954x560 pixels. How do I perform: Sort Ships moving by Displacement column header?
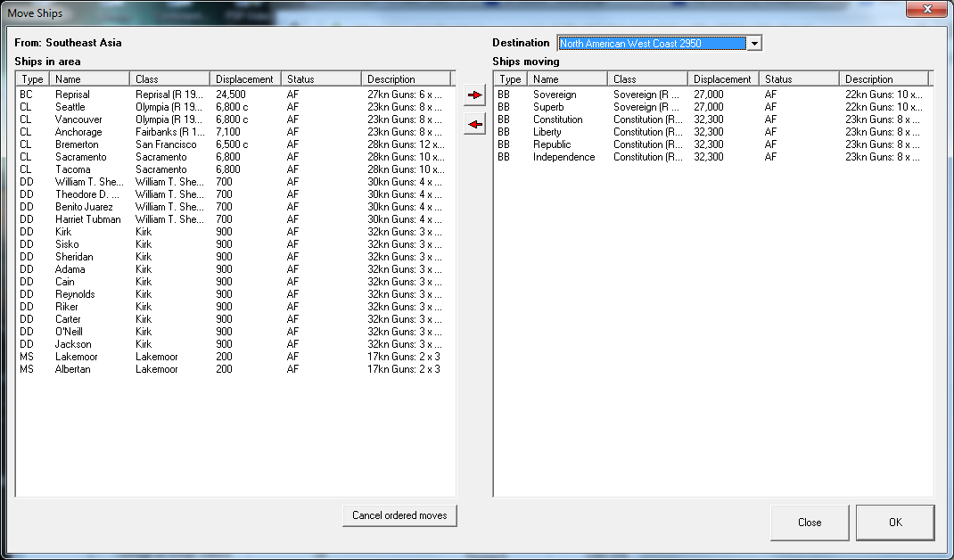tap(723, 79)
